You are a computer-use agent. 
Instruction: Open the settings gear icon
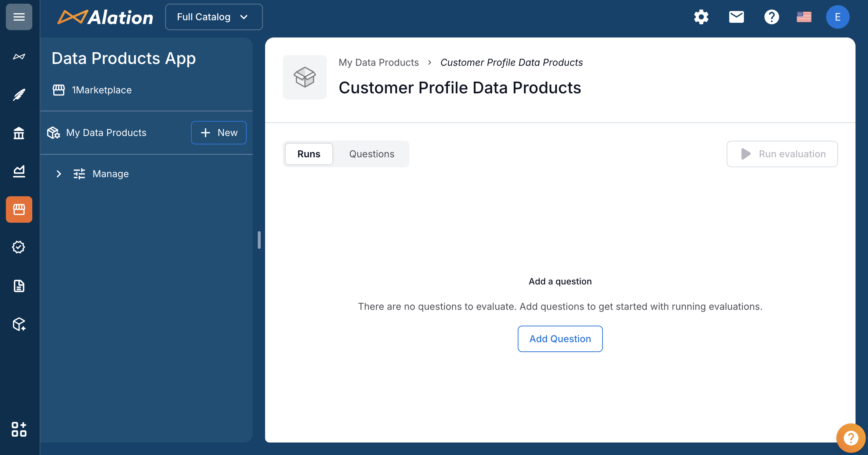(701, 17)
